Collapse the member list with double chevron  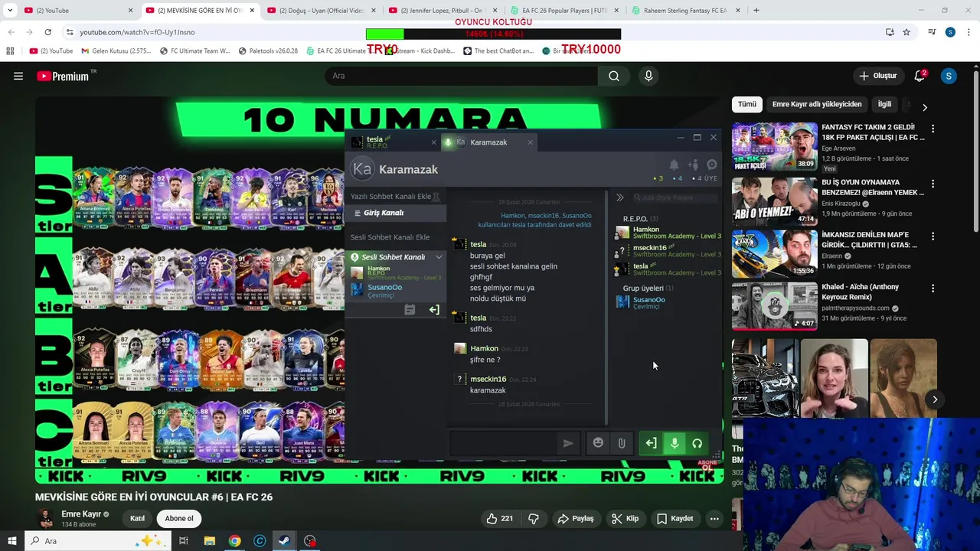point(619,197)
